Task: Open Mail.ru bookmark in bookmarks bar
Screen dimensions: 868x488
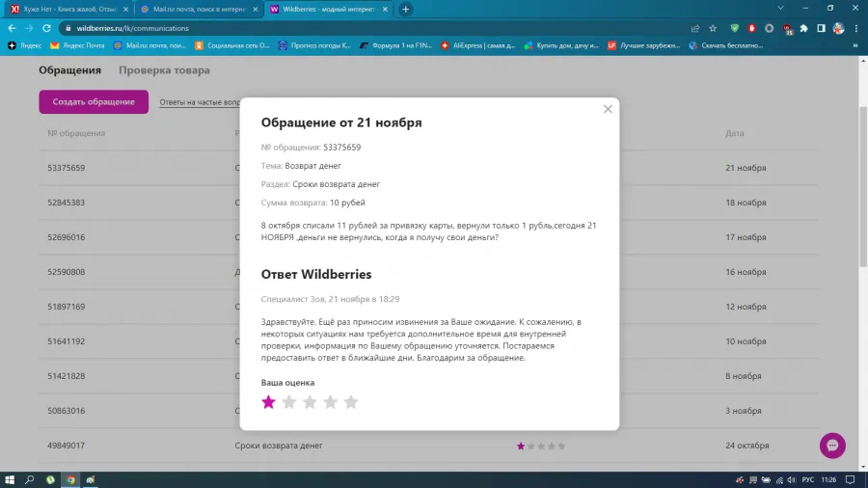Action: click(150, 45)
